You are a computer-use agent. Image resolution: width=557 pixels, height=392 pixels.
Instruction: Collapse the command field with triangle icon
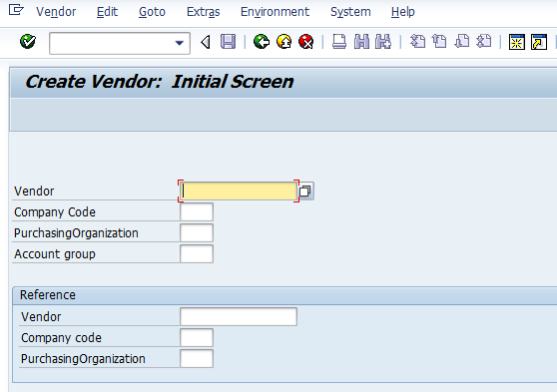pos(206,42)
